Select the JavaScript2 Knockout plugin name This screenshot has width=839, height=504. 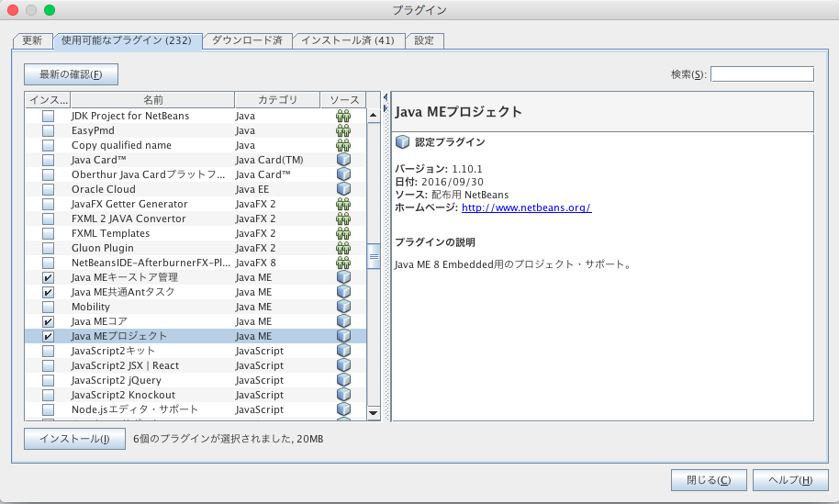[x=123, y=395]
